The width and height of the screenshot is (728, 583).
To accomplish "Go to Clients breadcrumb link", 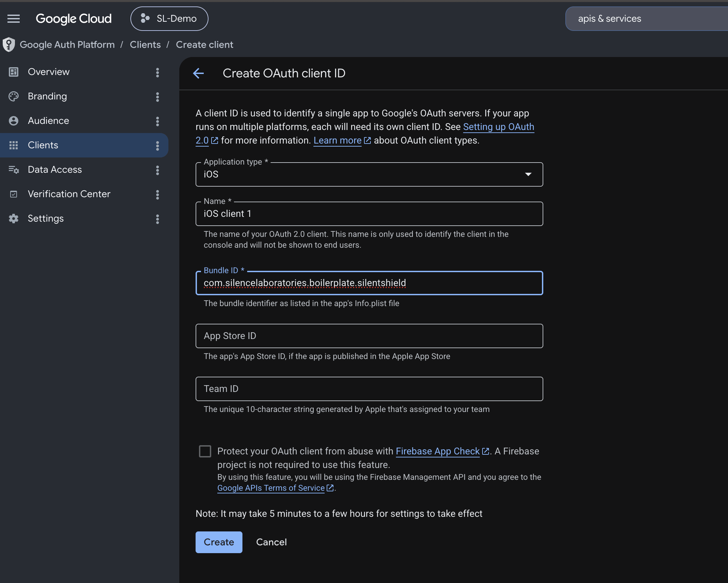I will pos(145,44).
